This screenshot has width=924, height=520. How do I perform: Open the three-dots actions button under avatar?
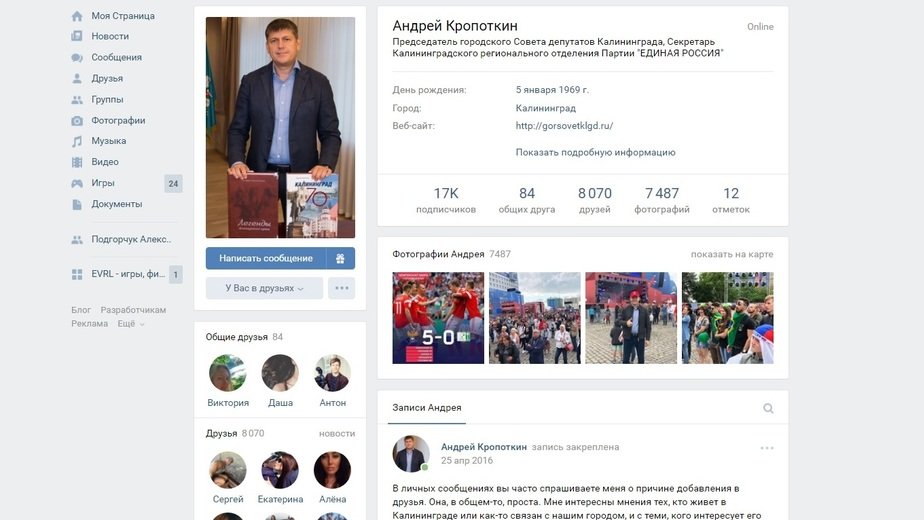tap(342, 288)
